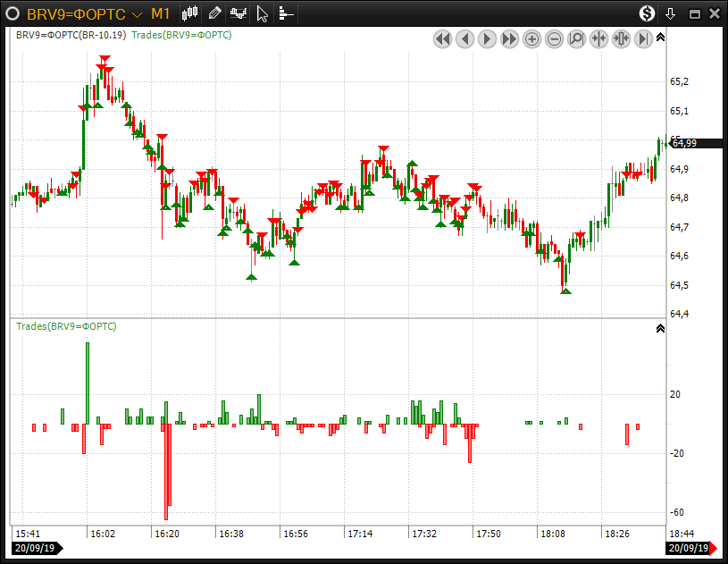
Task: Click the magnifier zoom area button
Action: (x=576, y=38)
